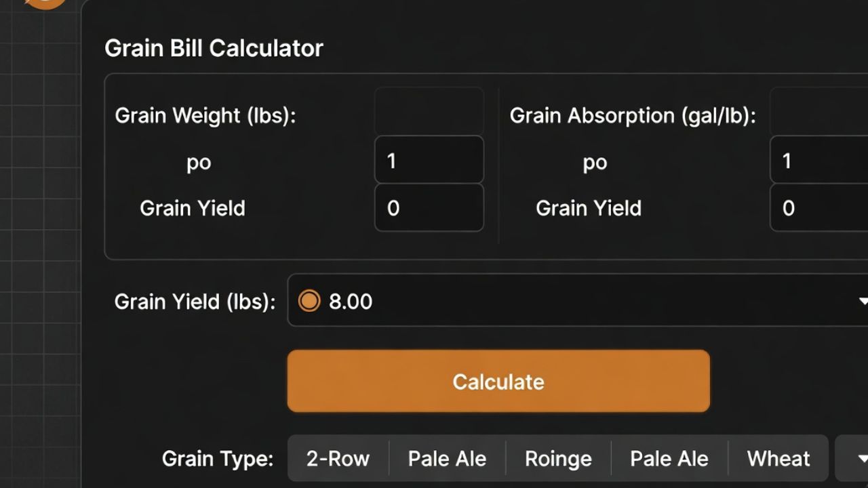Switch to the Wheat grain type
This screenshot has width=868, height=488.
point(778,459)
